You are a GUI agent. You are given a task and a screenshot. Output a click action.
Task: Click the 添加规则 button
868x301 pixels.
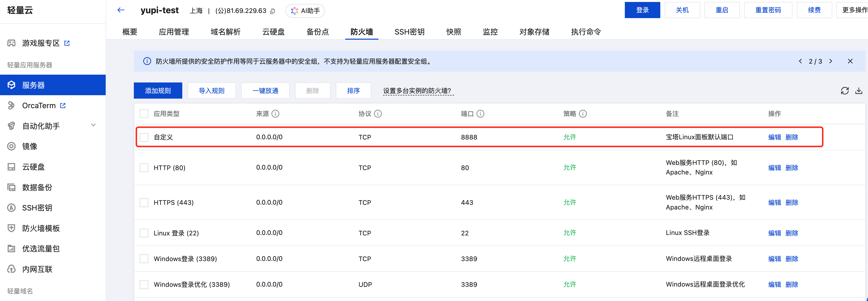point(158,91)
